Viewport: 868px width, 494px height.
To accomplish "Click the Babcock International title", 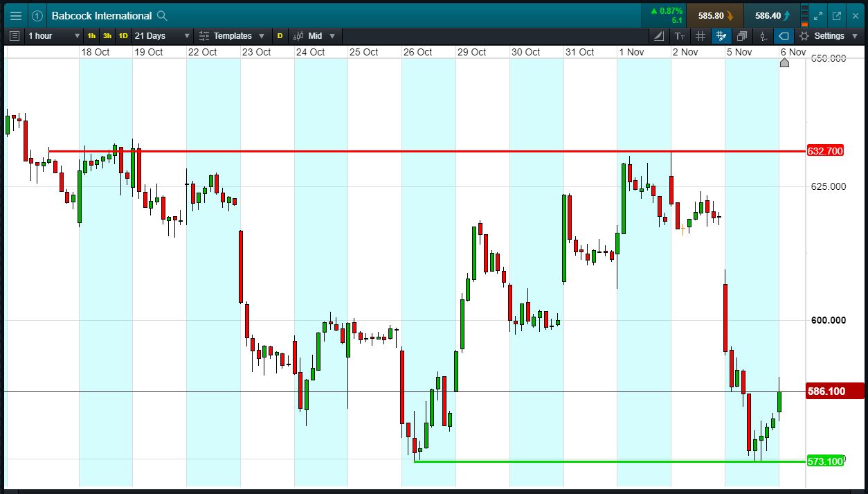I will coord(101,15).
